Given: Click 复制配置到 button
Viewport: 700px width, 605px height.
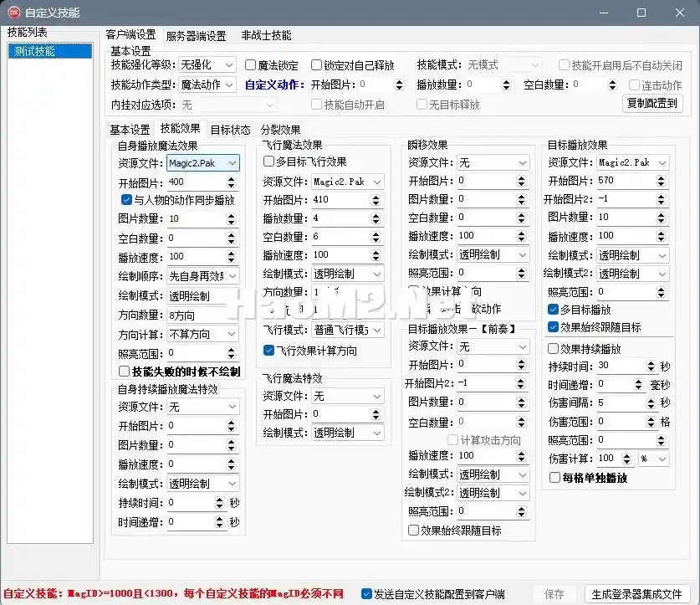Looking at the screenshot, I should (x=651, y=104).
